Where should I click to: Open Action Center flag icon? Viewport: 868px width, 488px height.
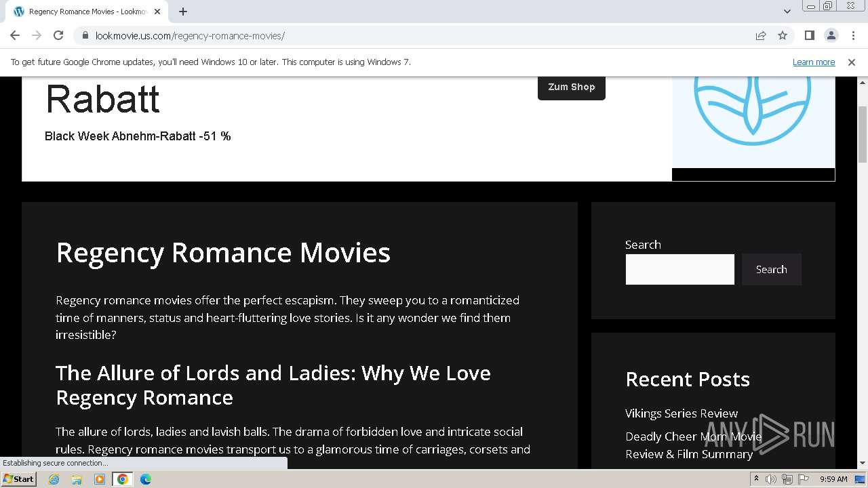[804, 479]
